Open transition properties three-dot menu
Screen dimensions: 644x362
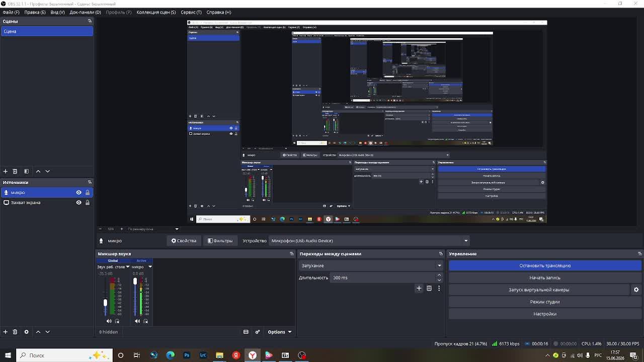(x=439, y=288)
